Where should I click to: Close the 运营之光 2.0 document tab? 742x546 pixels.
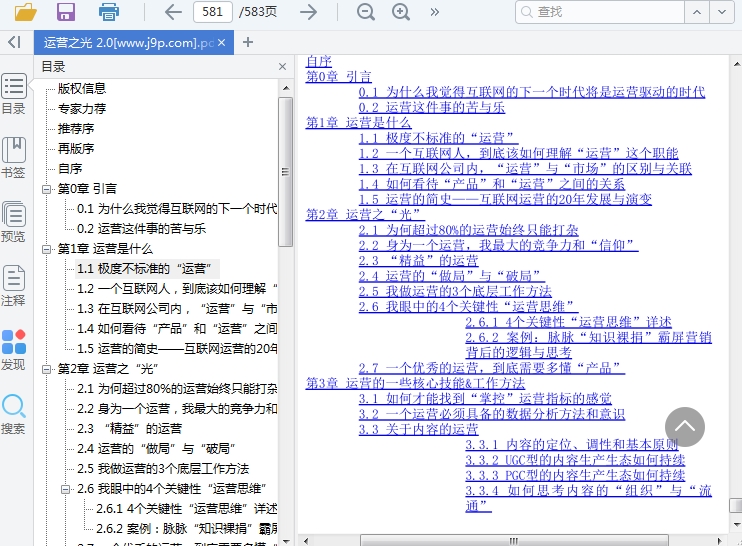[223, 42]
